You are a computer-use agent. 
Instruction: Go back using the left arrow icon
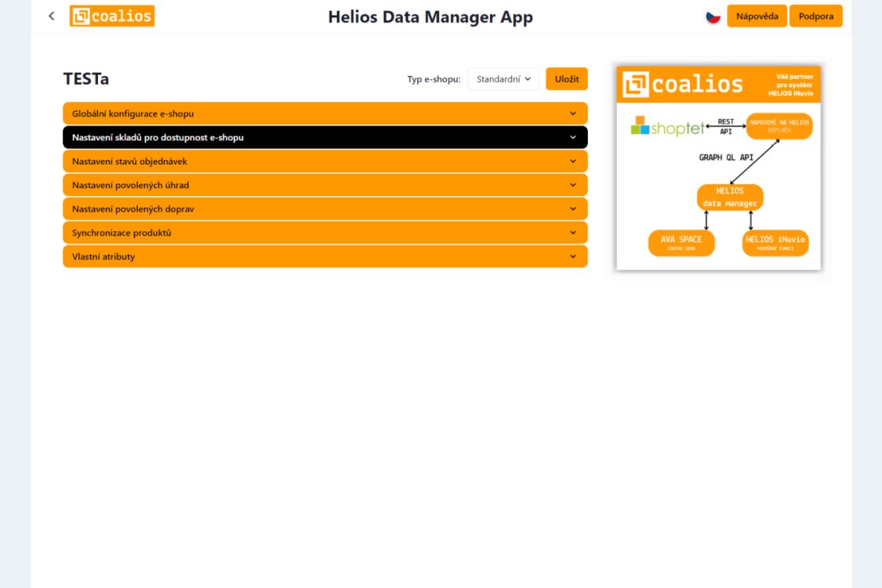coord(52,16)
